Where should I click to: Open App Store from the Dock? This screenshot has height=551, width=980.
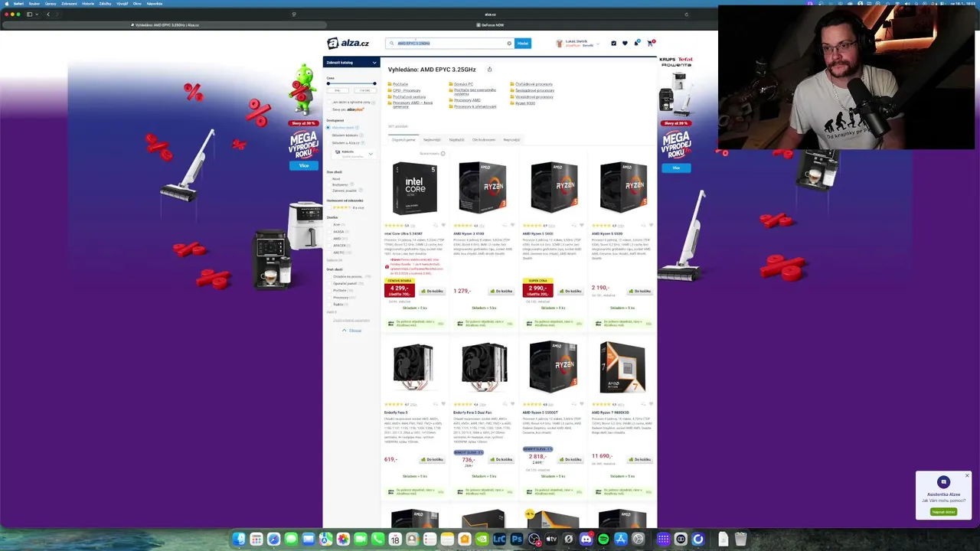coord(621,540)
